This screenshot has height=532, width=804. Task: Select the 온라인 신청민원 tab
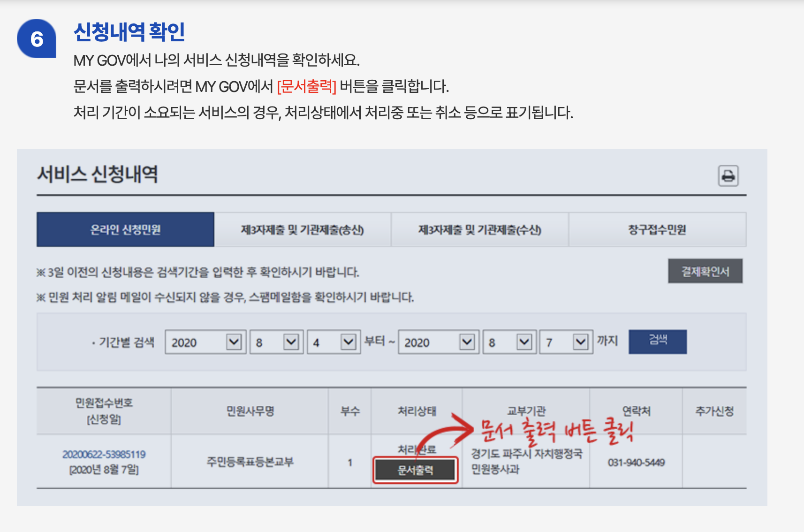tap(125, 229)
